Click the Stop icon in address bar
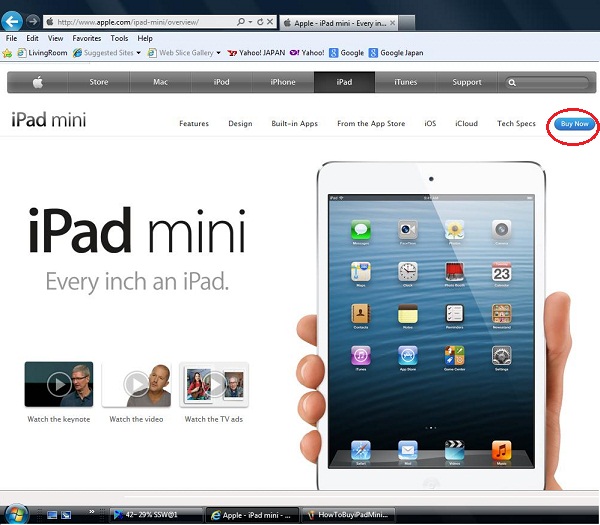The image size is (600, 525). [270, 22]
